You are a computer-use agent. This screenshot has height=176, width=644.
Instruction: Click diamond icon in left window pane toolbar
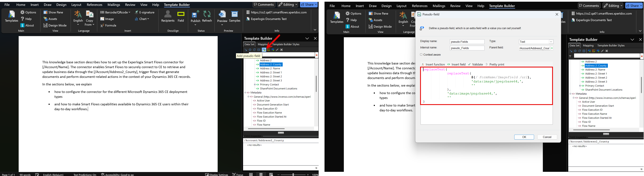[x=250, y=50]
